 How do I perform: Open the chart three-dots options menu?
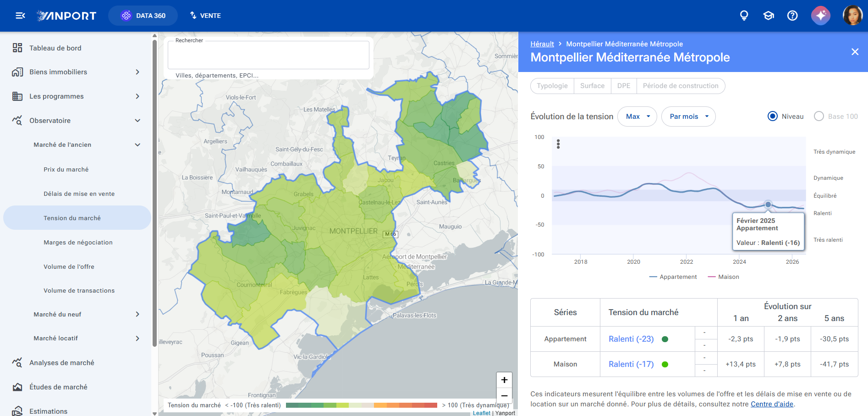(x=558, y=144)
